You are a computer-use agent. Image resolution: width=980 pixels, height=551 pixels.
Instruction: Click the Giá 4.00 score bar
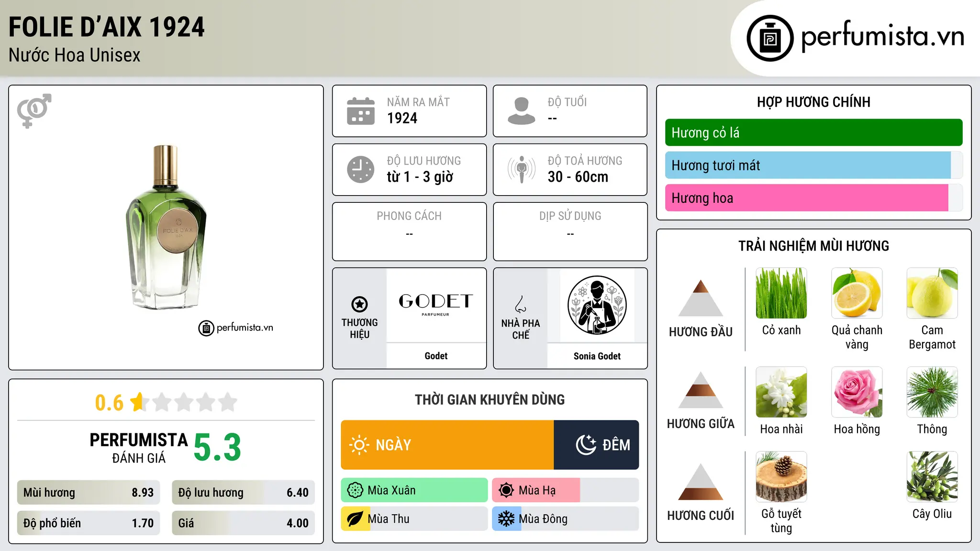[x=243, y=523]
